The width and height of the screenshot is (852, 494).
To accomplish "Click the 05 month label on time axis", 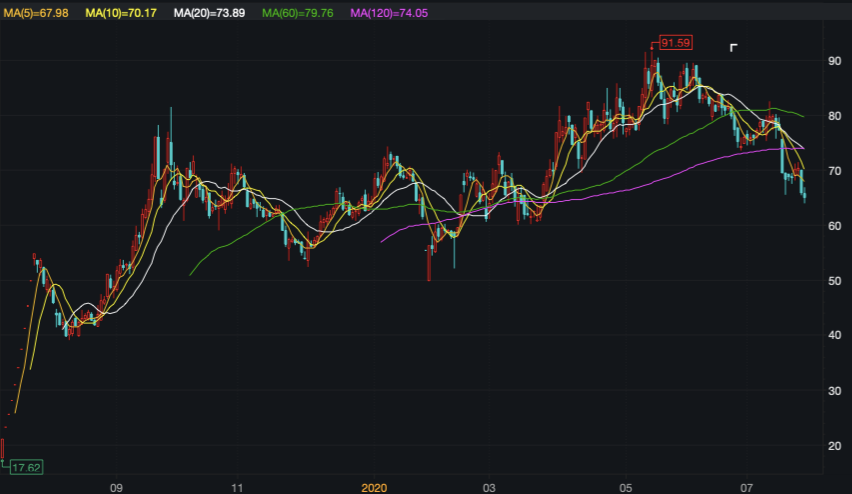I will 625,487.
